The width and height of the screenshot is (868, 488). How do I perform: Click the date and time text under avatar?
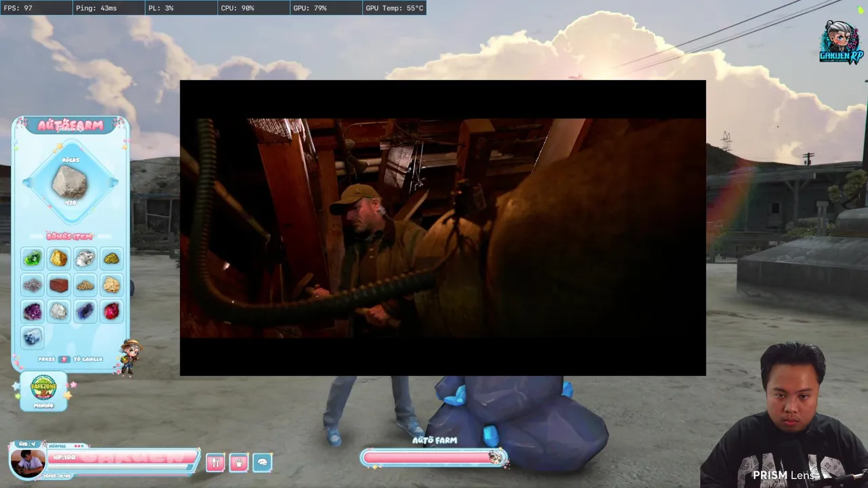57,476
